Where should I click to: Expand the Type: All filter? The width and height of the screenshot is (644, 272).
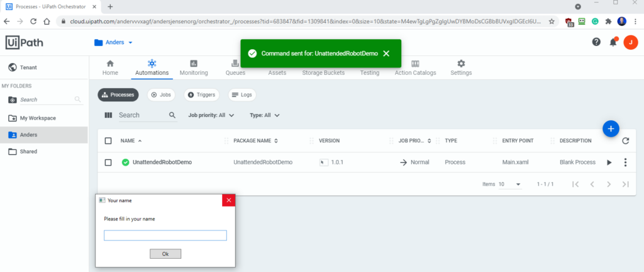(x=265, y=115)
